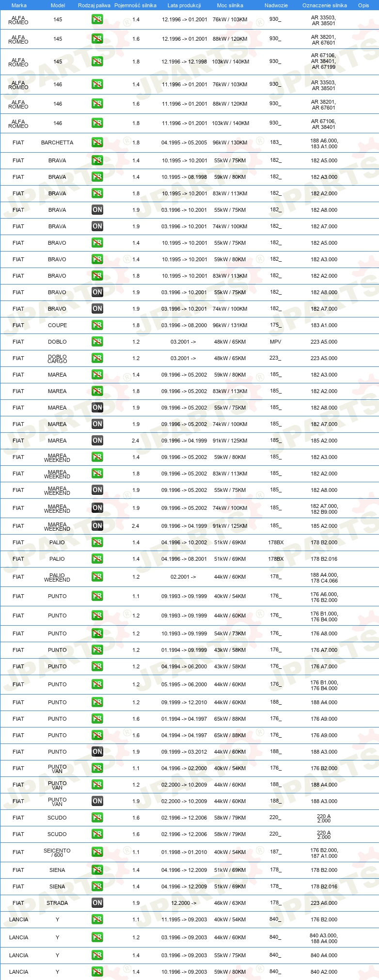Select the COUPE model cell
379x980 pixels.
pos(57,325)
